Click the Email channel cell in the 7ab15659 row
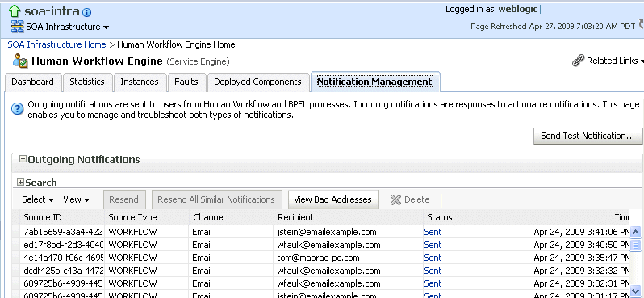Viewport: 644px width, 298px height. [x=202, y=232]
